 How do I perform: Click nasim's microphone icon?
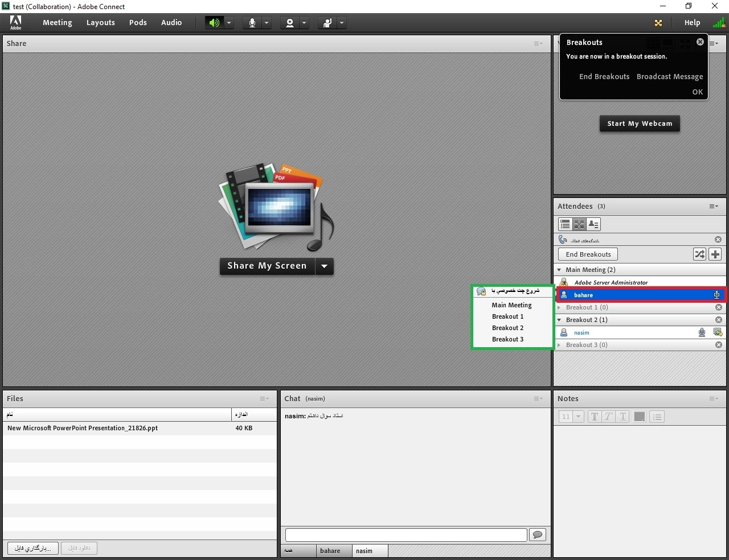(x=702, y=332)
